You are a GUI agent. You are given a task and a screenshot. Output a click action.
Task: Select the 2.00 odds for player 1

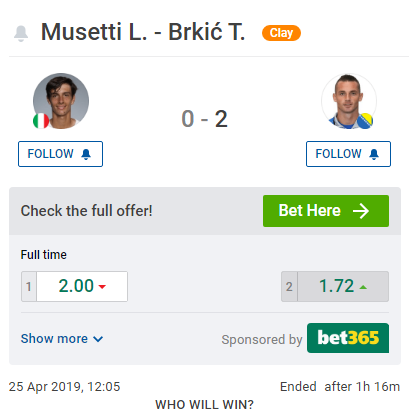click(74, 286)
